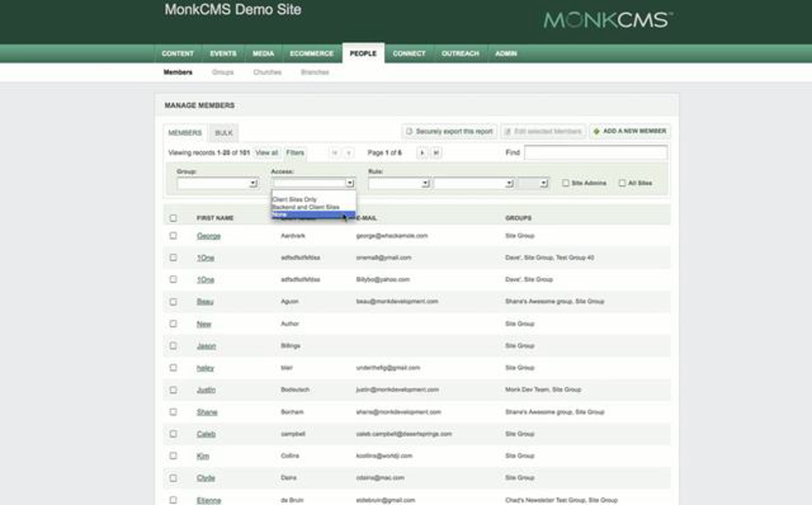The width and height of the screenshot is (812, 505).
Task: Open the Group filter dropdown
Action: click(x=218, y=183)
